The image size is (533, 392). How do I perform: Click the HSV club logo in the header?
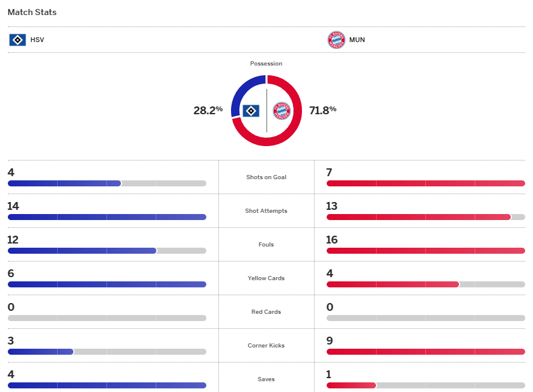(x=17, y=40)
